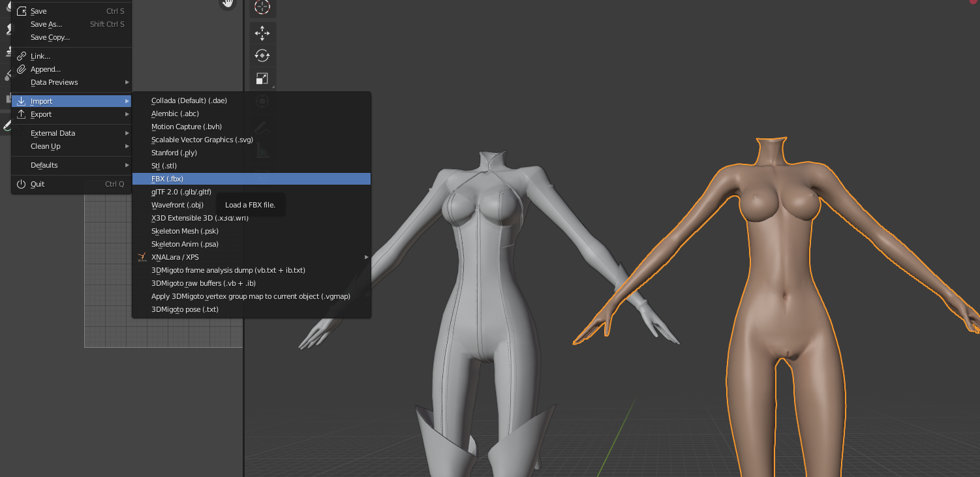
Task: Choose Skeleton Anim (.psa) import
Action: point(251,244)
